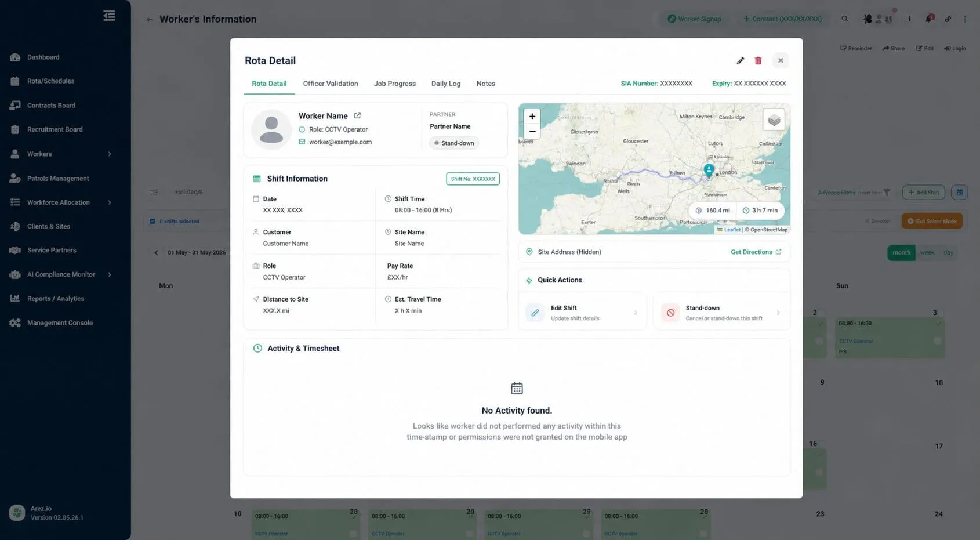
Task: Go back using the arrow beside Worker's Information
Action: (150, 19)
